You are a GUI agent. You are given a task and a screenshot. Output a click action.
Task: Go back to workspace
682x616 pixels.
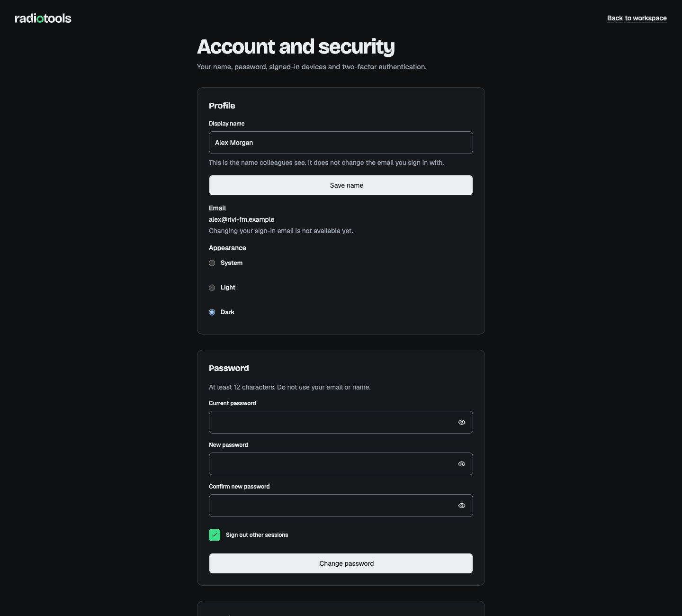click(637, 18)
